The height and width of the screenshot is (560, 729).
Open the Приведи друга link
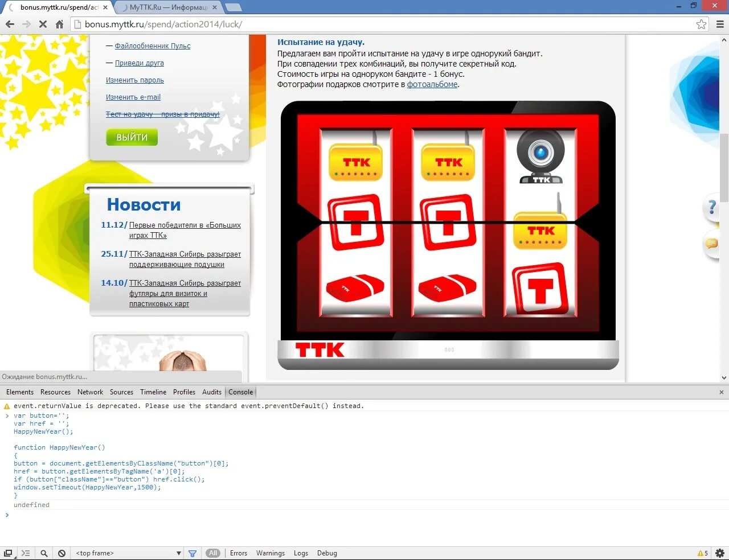pyautogui.click(x=140, y=63)
